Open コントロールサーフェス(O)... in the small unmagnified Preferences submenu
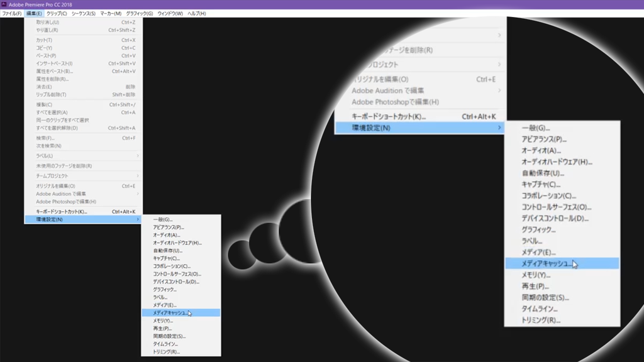Viewport: 644px width, 362px height. point(180,274)
